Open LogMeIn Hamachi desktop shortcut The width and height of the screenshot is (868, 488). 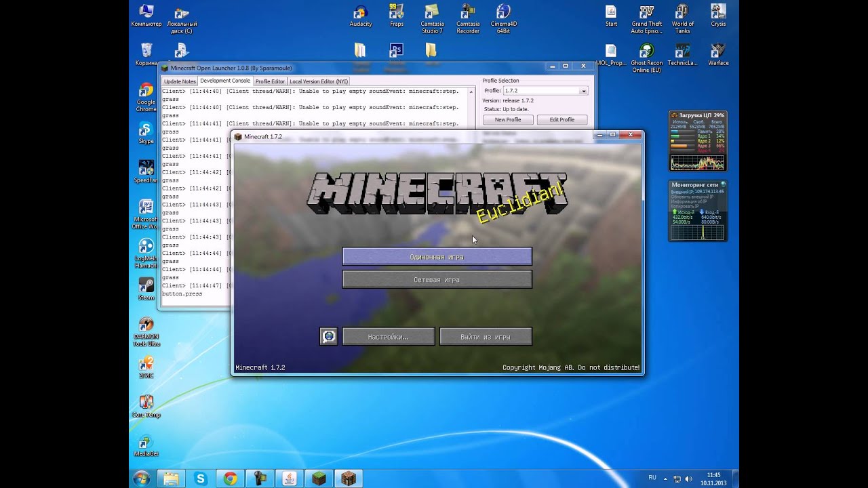(146, 253)
